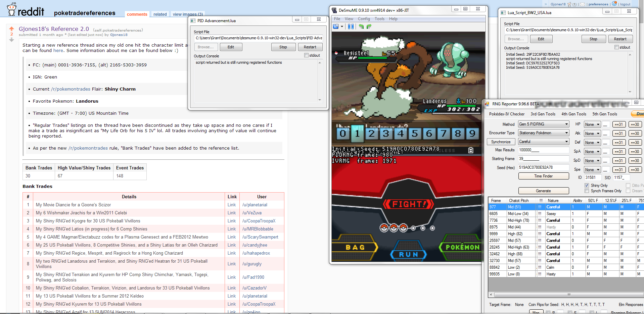Click Lua_Script_BW2_USA output console scrollbar

pos(630,73)
